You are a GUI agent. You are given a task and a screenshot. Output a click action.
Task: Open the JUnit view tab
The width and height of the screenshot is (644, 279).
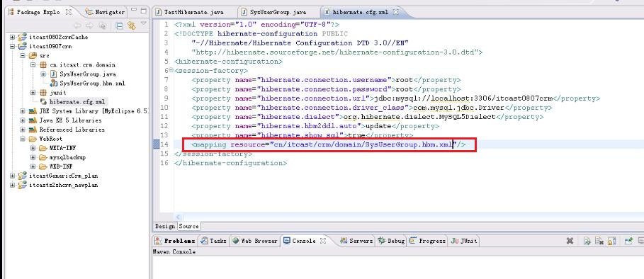[465, 241]
